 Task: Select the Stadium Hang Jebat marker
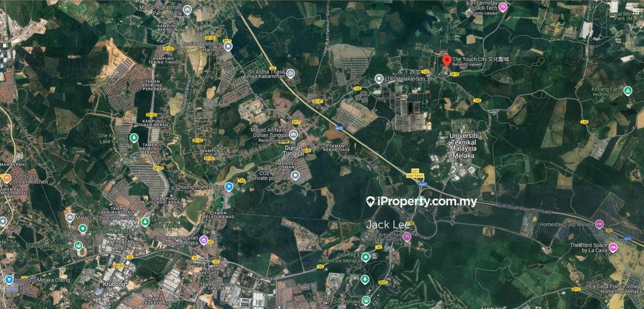79,246
